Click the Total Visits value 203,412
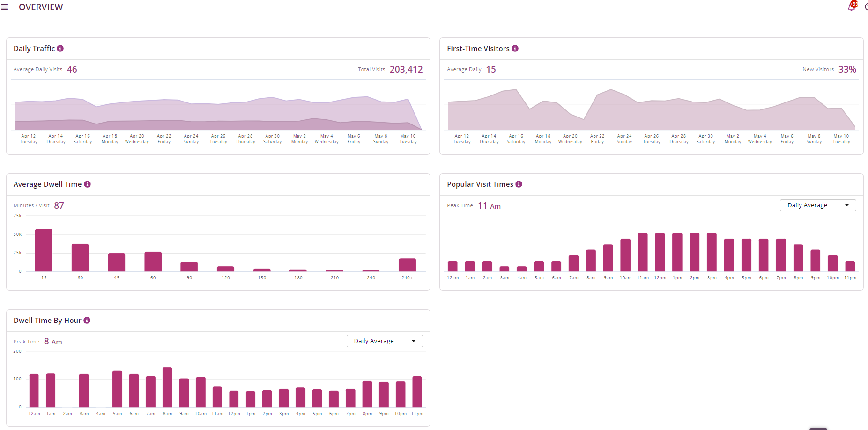This screenshot has width=868, height=430. 406,70
